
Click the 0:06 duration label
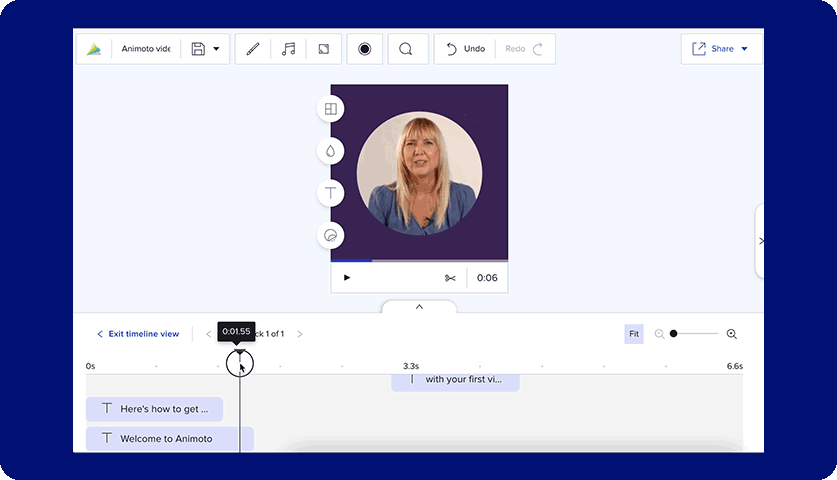click(487, 278)
